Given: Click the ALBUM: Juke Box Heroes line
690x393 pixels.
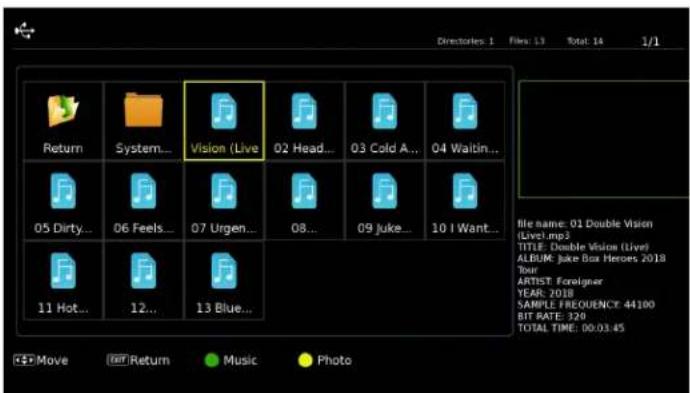Looking at the screenshot, I should (x=591, y=264).
